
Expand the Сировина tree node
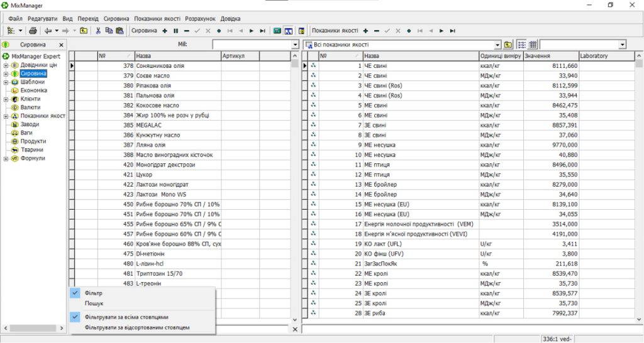pos(6,74)
